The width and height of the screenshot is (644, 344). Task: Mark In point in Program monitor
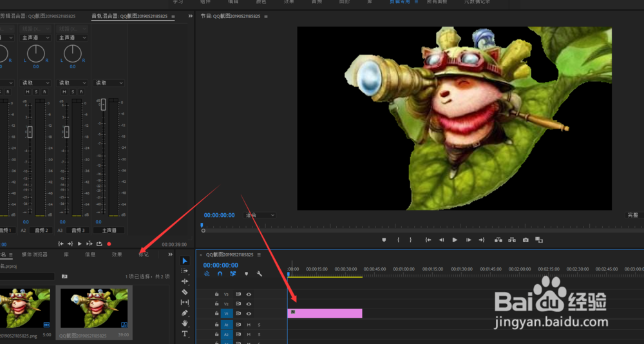click(x=398, y=240)
